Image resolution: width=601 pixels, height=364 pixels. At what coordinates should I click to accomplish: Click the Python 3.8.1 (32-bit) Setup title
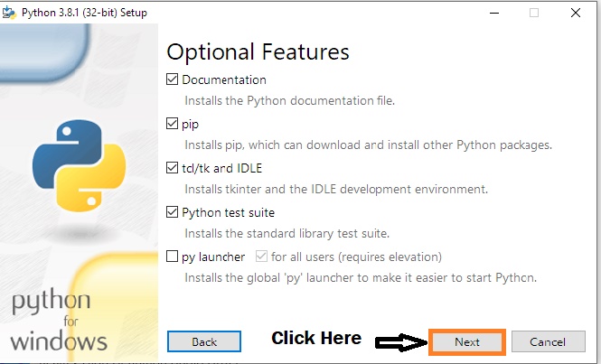(x=84, y=13)
